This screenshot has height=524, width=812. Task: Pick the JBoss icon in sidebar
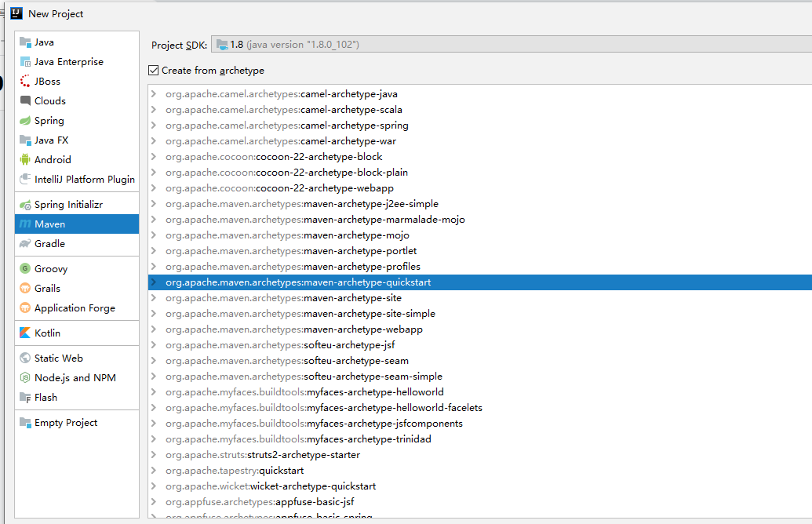25,82
